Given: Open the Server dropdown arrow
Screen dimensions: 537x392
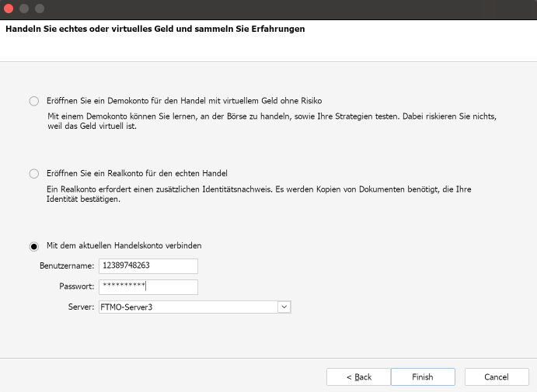Looking at the screenshot, I should 284,307.
